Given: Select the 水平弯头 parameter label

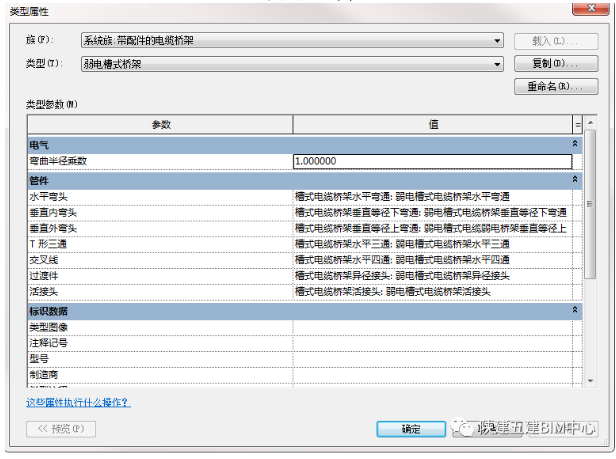Looking at the screenshot, I should point(48,196).
